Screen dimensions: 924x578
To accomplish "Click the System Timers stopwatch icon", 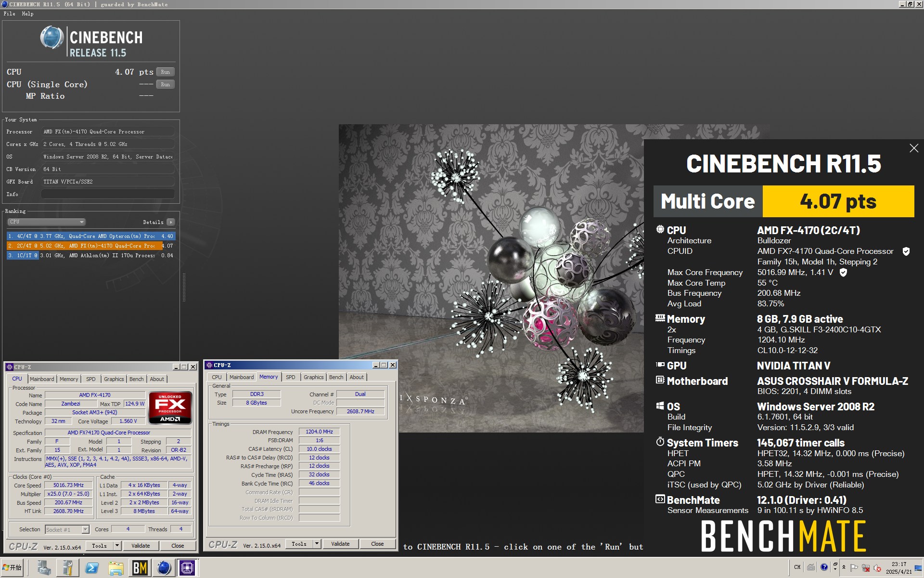I will 660,442.
